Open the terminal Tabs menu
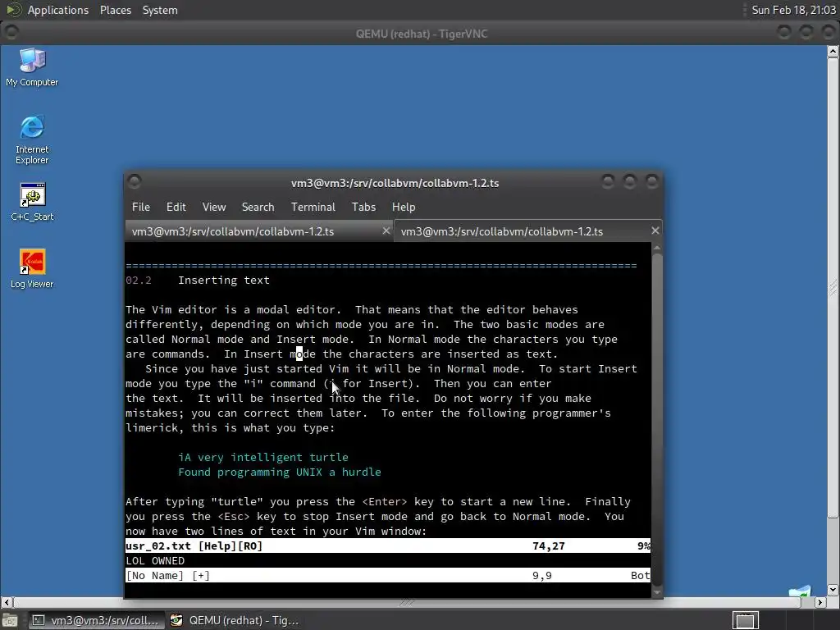This screenshot has width=840, height=630. point(363,207)
